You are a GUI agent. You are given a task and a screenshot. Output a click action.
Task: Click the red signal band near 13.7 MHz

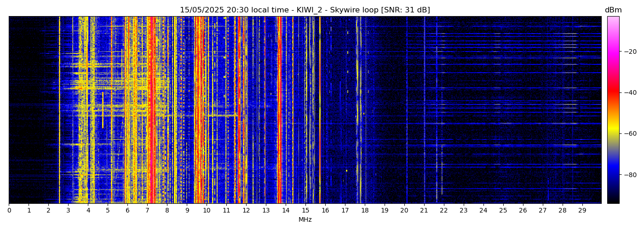click(x=279, y=110)
